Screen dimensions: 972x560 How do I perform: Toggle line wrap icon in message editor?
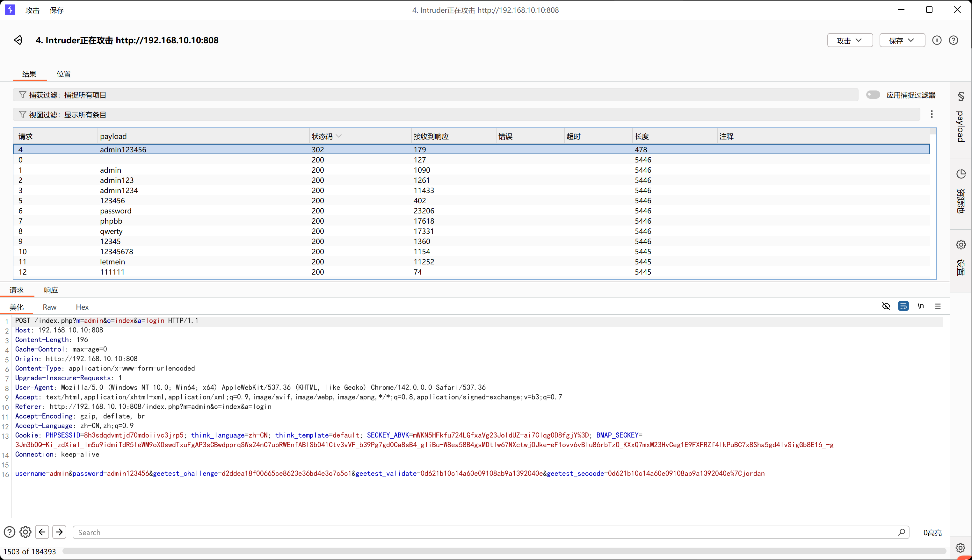[x=903, y=306]
